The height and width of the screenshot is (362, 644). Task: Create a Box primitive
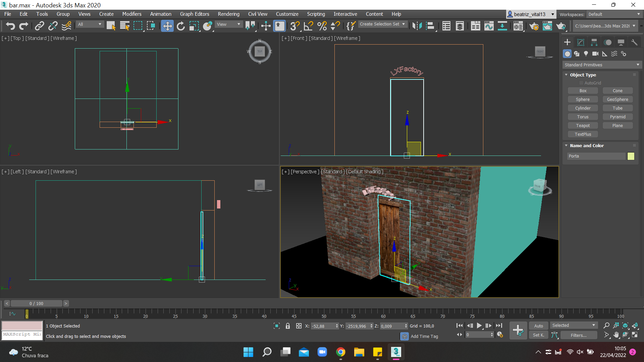[583, 91]
